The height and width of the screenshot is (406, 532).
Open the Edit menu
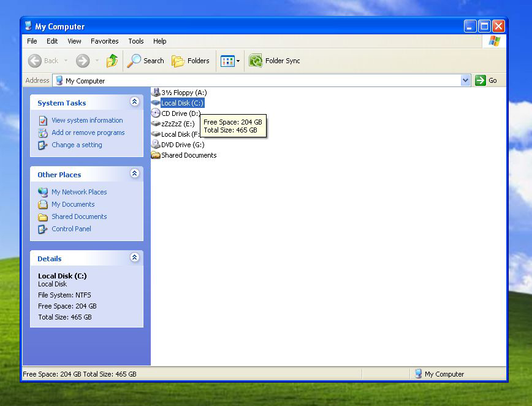click(52, 41)
